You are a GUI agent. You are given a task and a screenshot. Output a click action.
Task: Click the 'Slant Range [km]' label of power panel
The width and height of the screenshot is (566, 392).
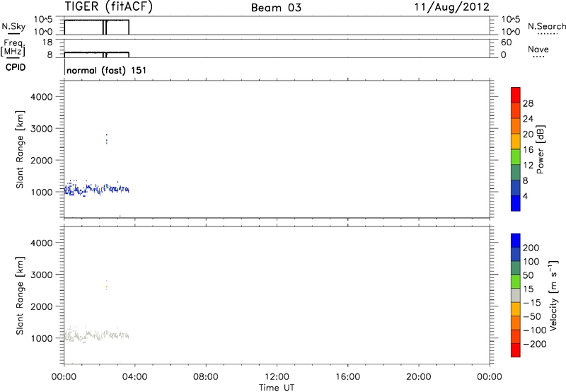point(20,150)
